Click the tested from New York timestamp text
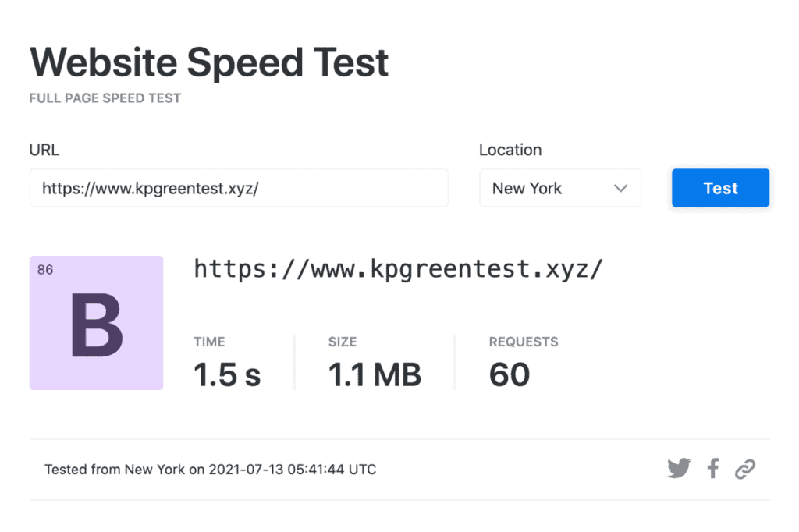The image size is (799, 532). 209,469
